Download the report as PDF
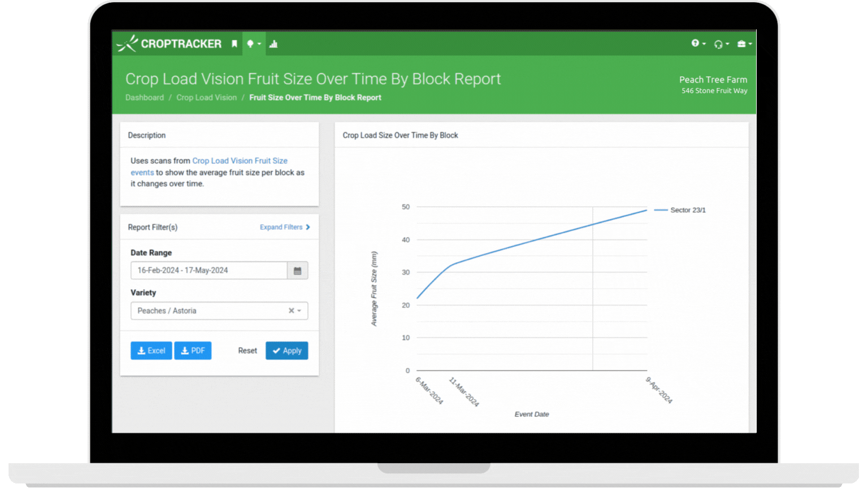The width and height of the screenshot is (868, 488). [x=193, y=351]
